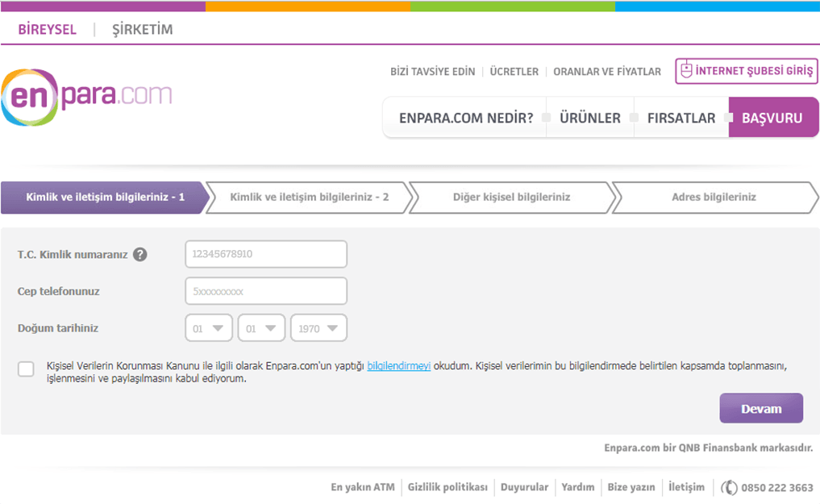Select the BAŞVURU menu item

(x=773, y=118)
